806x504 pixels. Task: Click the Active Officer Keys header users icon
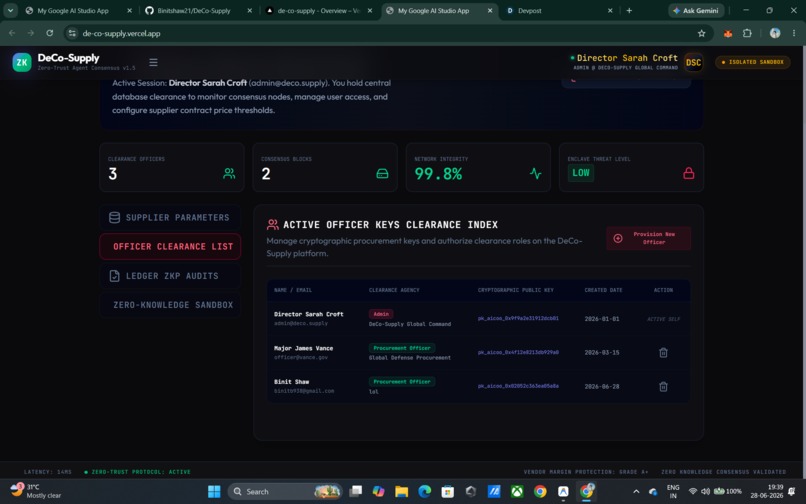pos(272,225)
